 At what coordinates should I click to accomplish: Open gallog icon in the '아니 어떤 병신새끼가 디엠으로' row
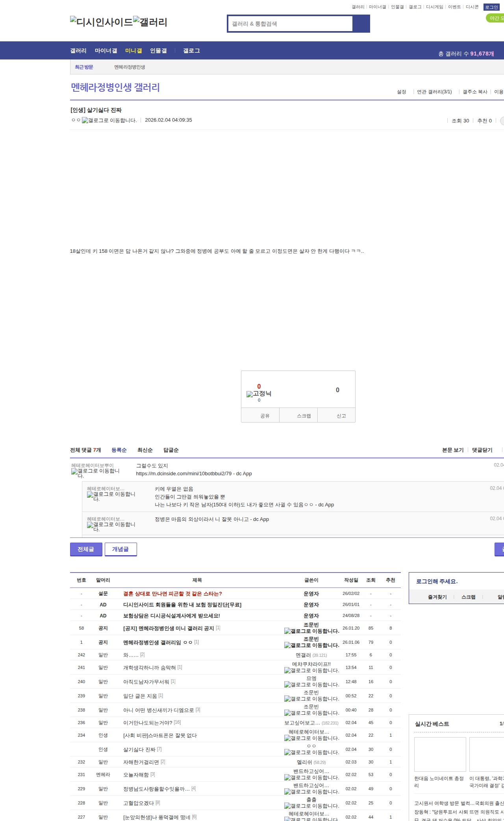coord(311,713)
